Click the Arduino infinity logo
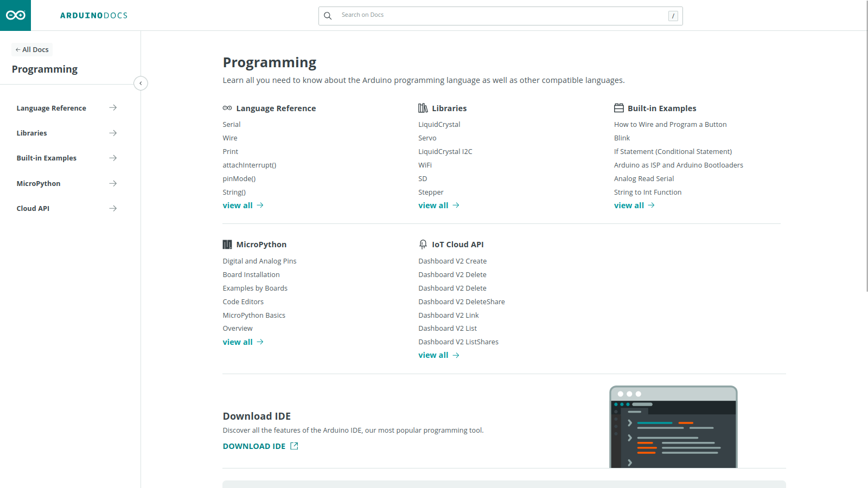Image resolution: width=868 pixels, height=488 pixels. coord(15,15)
